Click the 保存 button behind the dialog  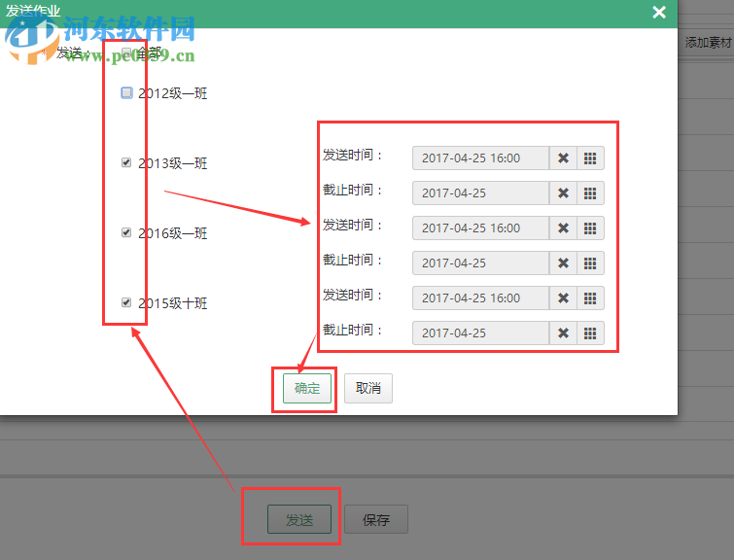[x=376, y=519]
